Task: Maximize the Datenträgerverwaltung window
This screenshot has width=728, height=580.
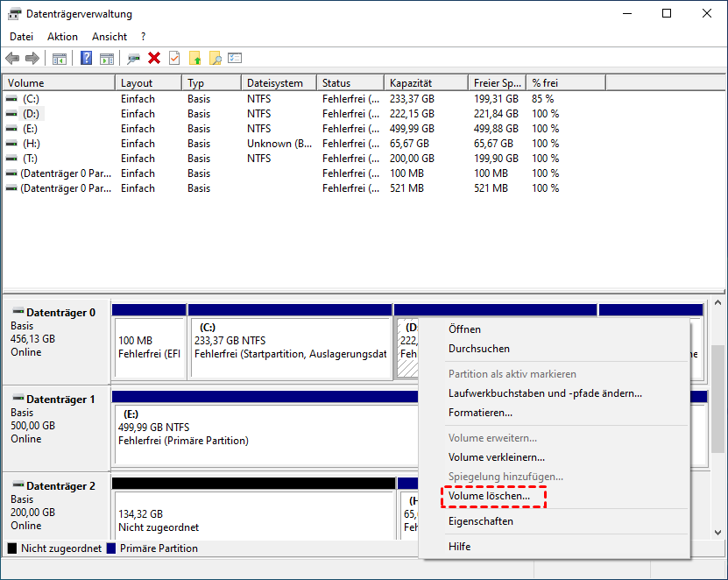Action: (x=667, y=13)
